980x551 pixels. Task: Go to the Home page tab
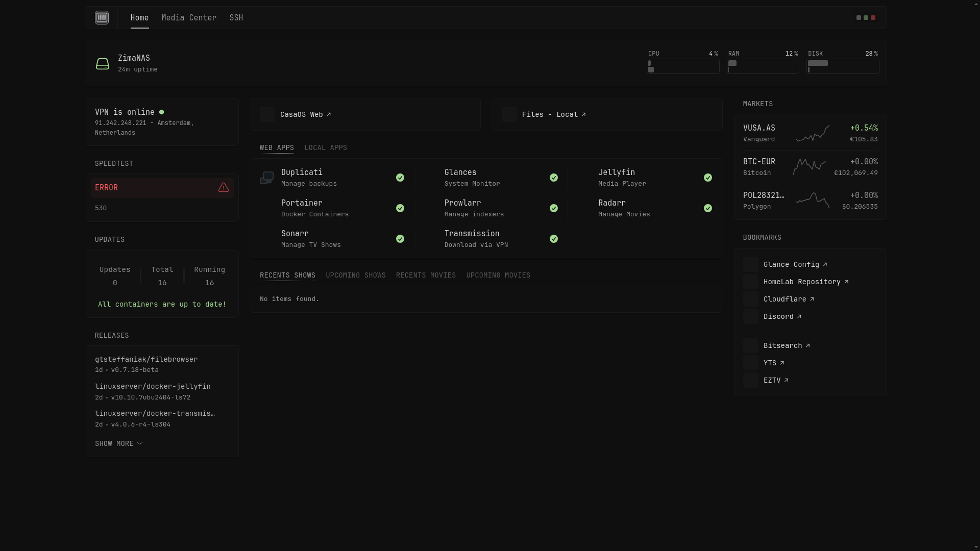coord(139,18)
